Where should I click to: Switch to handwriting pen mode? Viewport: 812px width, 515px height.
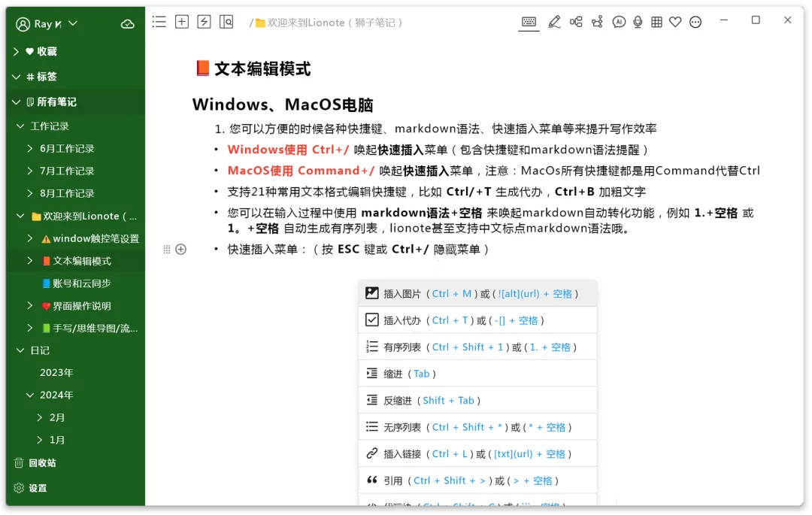point(554,22)
